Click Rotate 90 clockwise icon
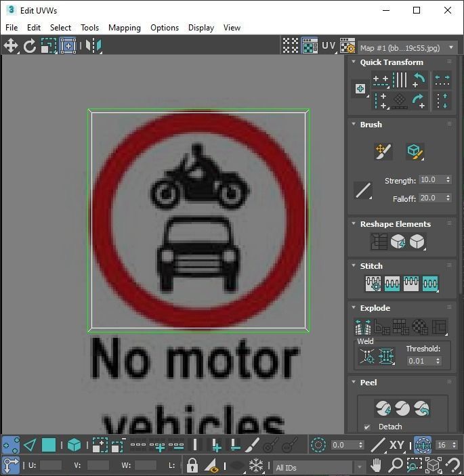This screenshot has height=476, width=464. 419,101
